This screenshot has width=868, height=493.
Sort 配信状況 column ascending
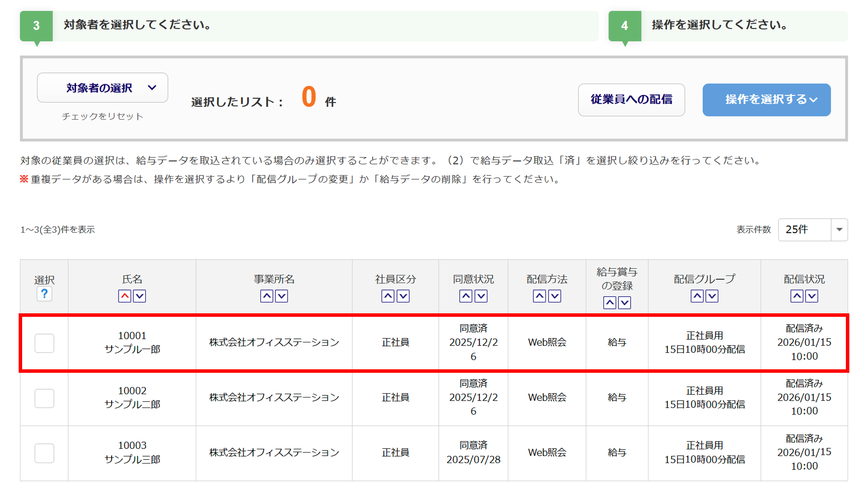(x=796, y=296)
